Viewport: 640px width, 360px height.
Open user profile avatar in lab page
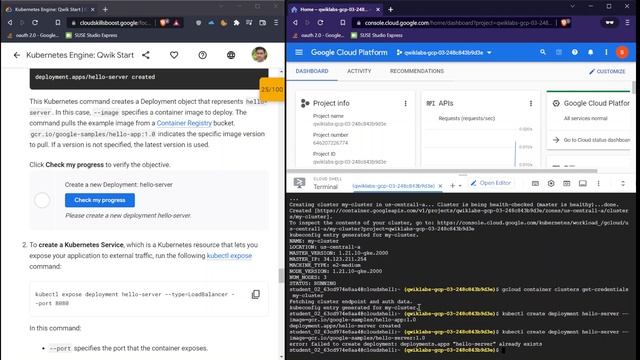click(x=259, y=55)
